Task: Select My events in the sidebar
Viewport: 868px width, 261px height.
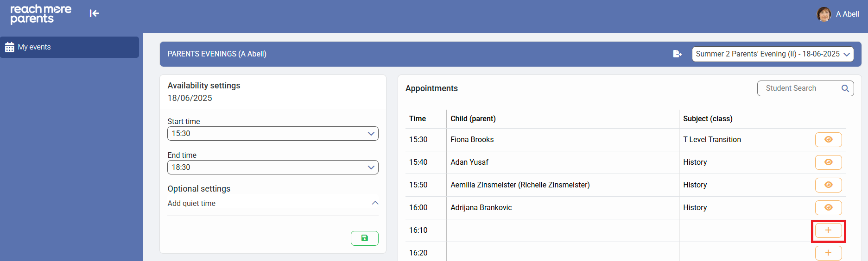Action: tap(34, 47)
